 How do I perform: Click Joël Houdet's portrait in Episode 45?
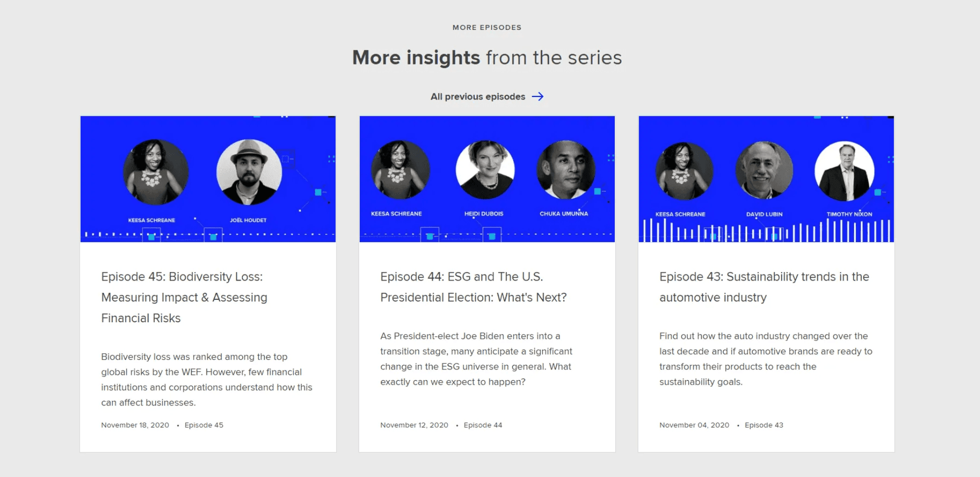click(249, 172)
